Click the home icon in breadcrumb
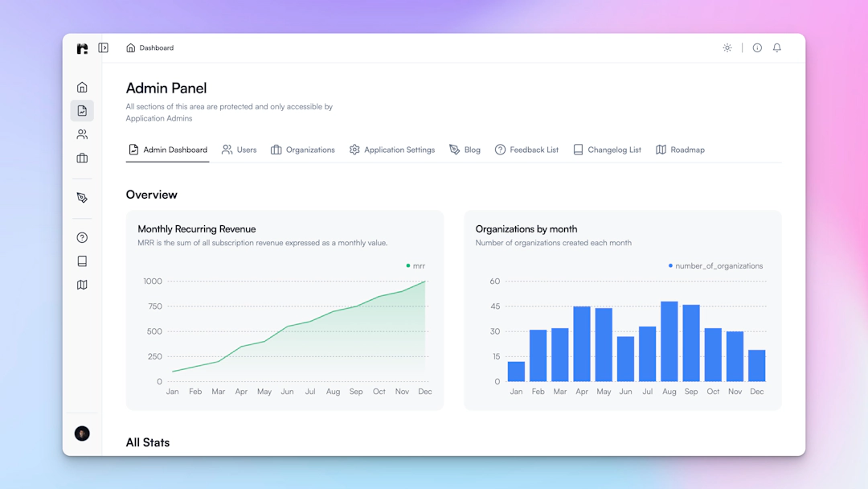 pos(131,47)
